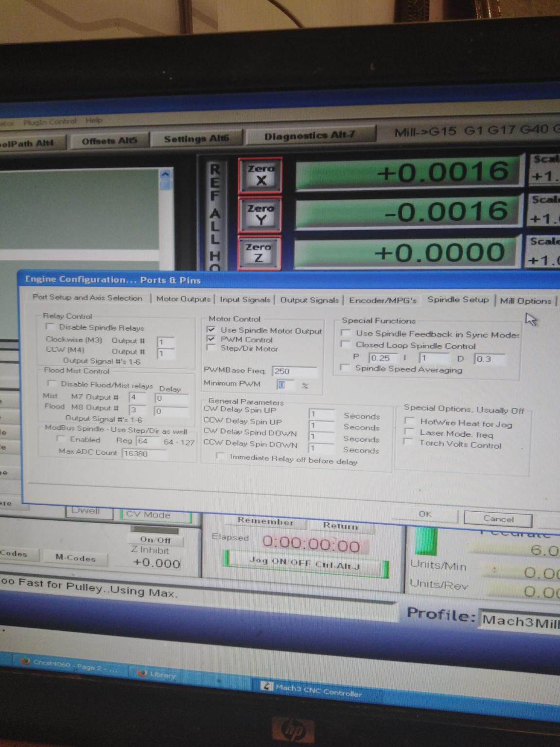Click the Zero X button
This screenshot has height=747, width=560.
pyautogui.click(x=260, y=175)
